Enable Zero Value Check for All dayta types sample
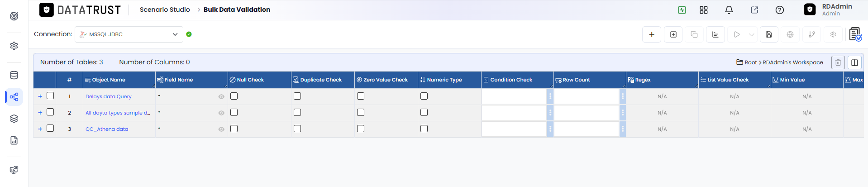Image resolution: width=868 pixels, height=187 pixels. point(361,112)
